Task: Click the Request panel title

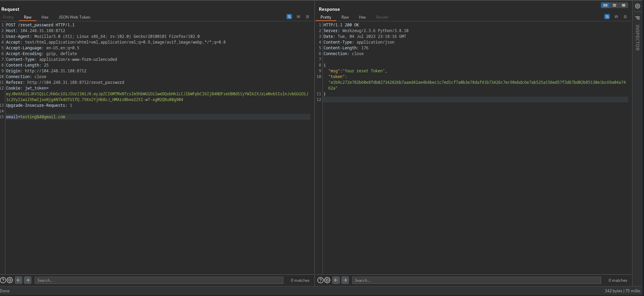Action: 10,9
